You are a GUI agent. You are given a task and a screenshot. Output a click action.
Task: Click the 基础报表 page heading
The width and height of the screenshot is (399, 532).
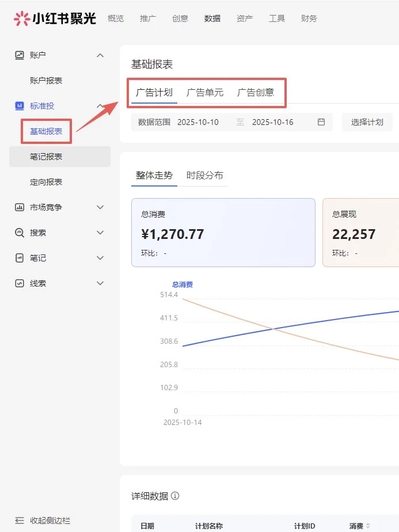click(152, 64)
